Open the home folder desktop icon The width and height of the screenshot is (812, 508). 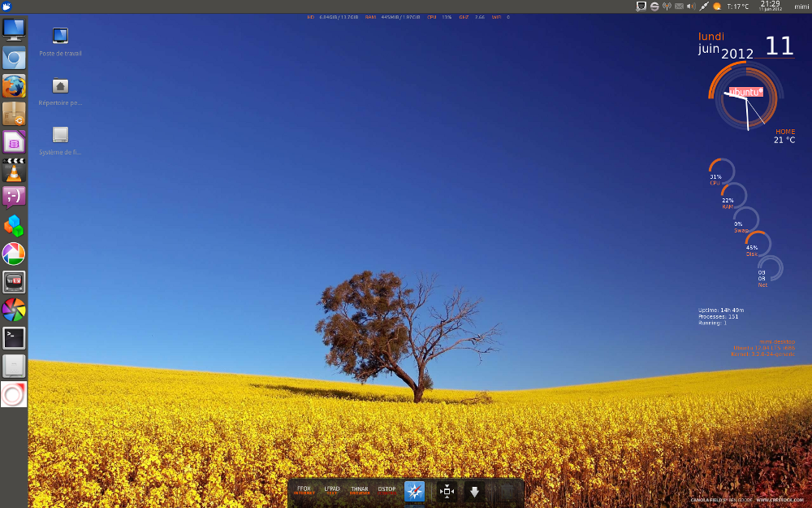click(60, 85)
